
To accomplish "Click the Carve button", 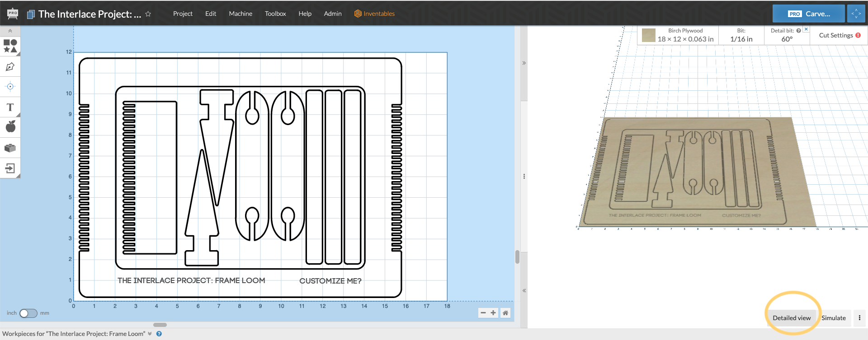I will [x=808, y=14].
